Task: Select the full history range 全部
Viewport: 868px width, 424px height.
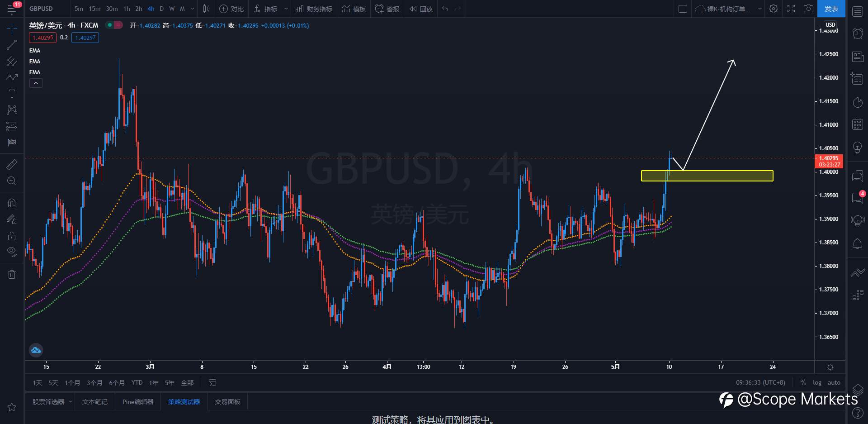Action: pyautogui.click(x=187, y=383)
